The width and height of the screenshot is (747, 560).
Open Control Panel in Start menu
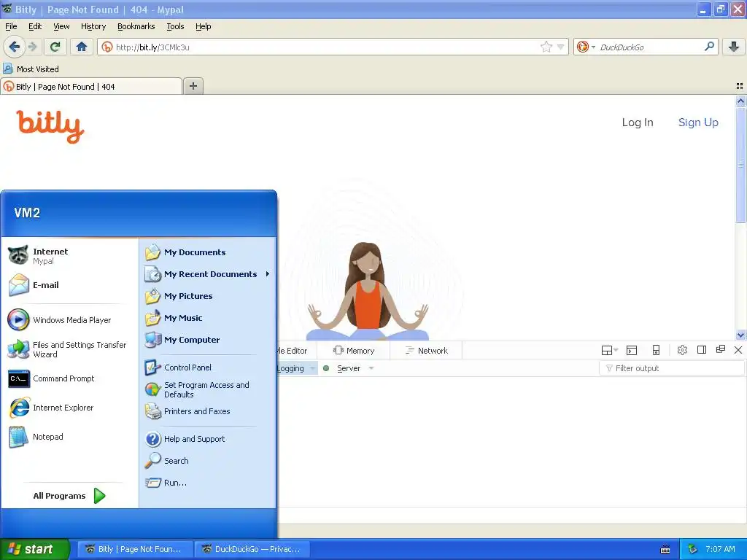(187, 367)
